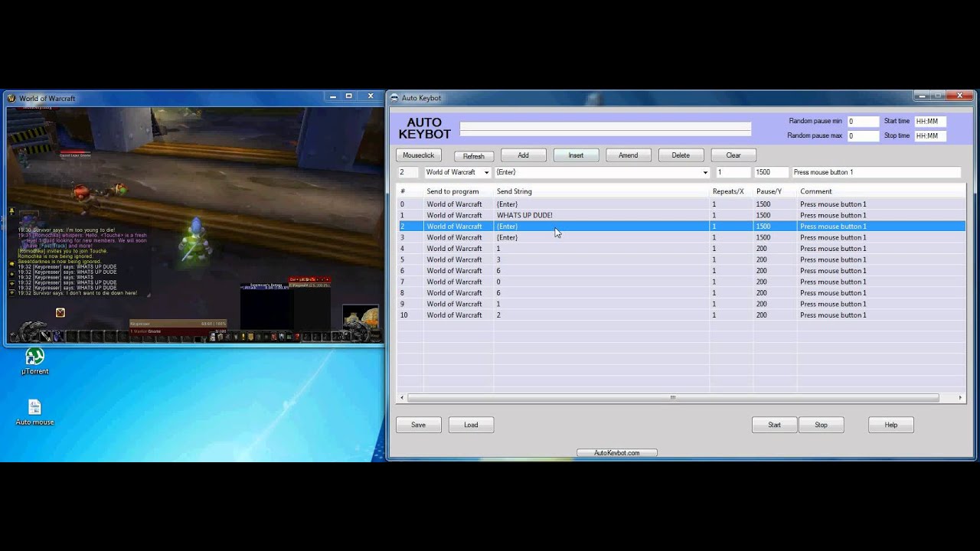The image size is (980, 551).
Task: Click the Comment input field
Action: click(876, 172)
